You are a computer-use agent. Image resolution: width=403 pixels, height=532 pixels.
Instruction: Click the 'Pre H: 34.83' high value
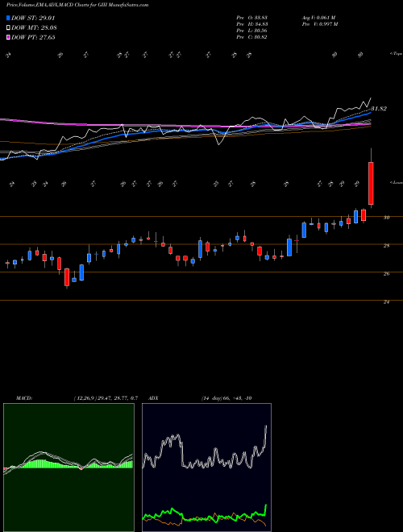click(x=251, y=24)
